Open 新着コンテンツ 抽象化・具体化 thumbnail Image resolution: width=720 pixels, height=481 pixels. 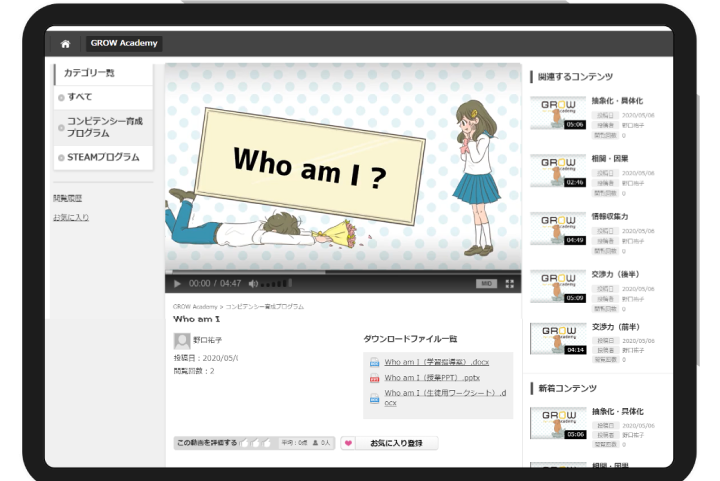[x=558, y=423]
